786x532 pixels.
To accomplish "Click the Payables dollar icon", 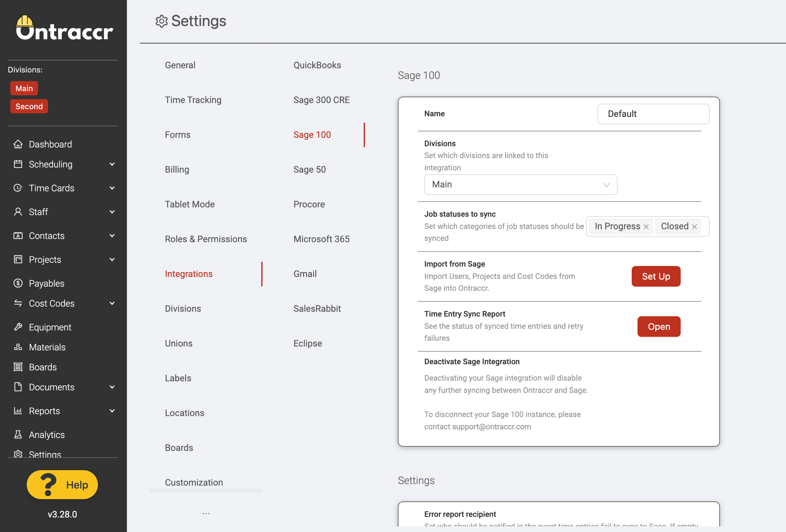I will tap(18, 283).
